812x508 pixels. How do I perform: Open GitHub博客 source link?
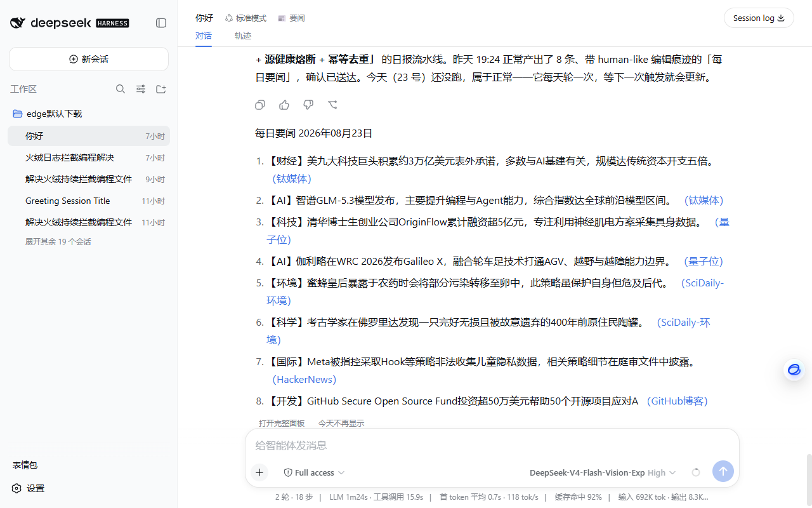[x=677, y=401]
